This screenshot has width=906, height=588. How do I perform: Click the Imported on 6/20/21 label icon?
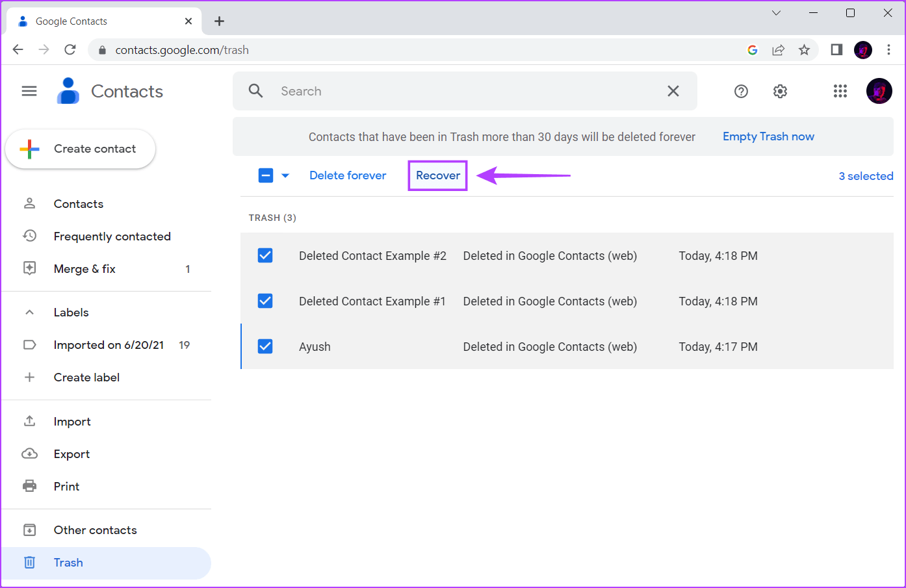tap(29, 345)
